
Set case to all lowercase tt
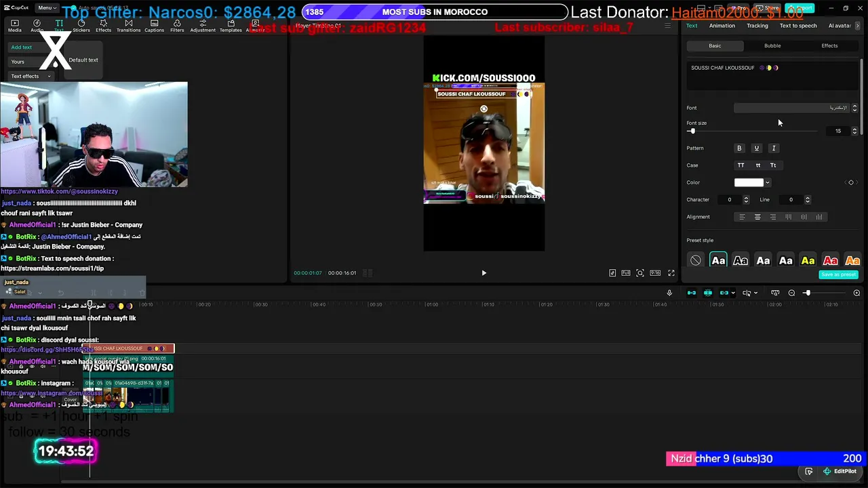coord(757,165)
